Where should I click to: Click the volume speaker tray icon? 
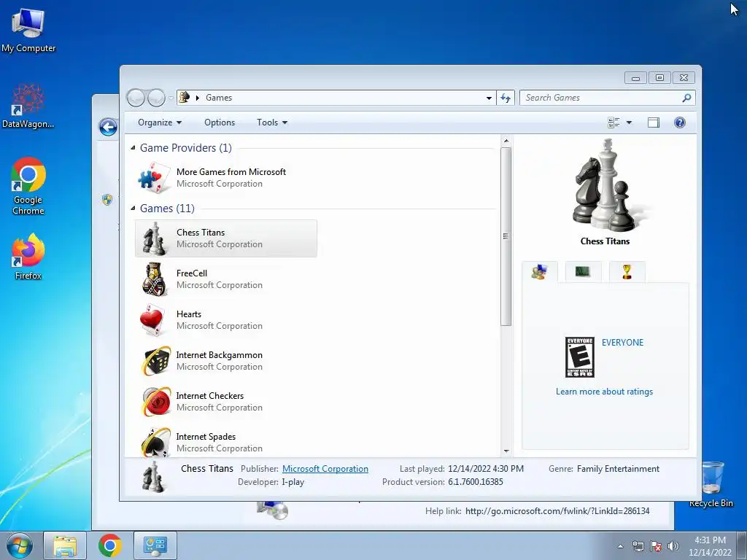pos(673,545)
